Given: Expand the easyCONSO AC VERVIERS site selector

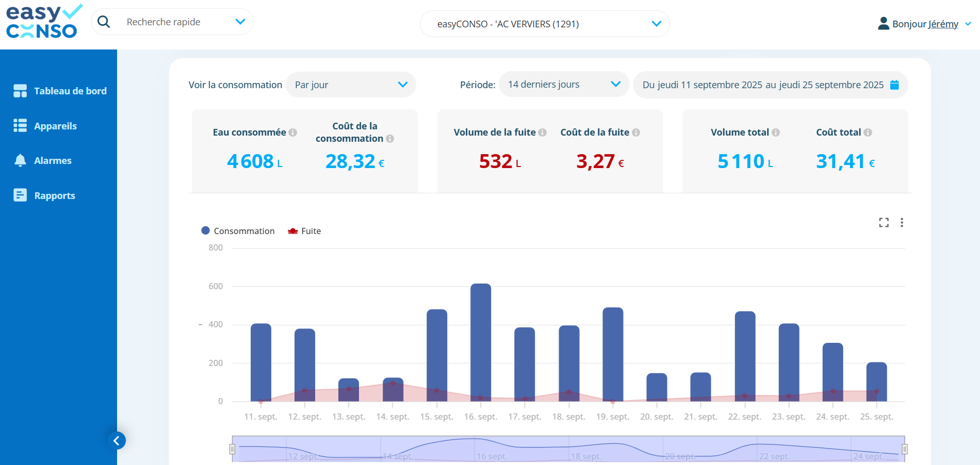Looking at the screenshot, I should pyautogui.click(x=545, y=24).
